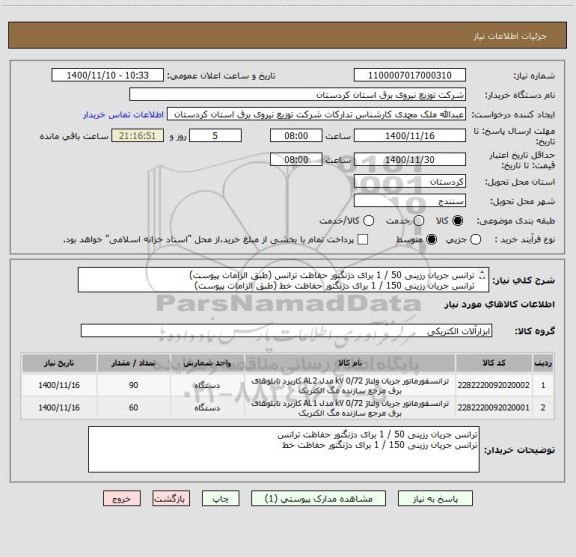Click the response deadline hour 08:00 field
576x557 pixels.
(x=296, y=136)
